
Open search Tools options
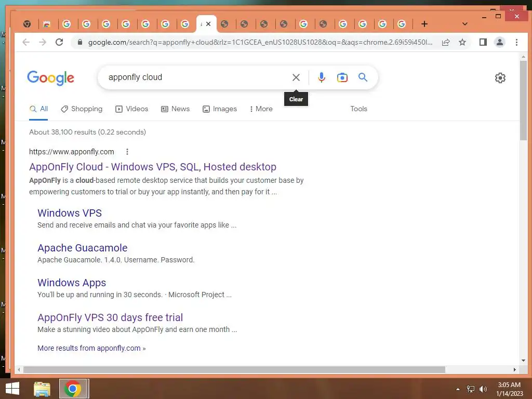pyautogui.click(x=358, y=109)
